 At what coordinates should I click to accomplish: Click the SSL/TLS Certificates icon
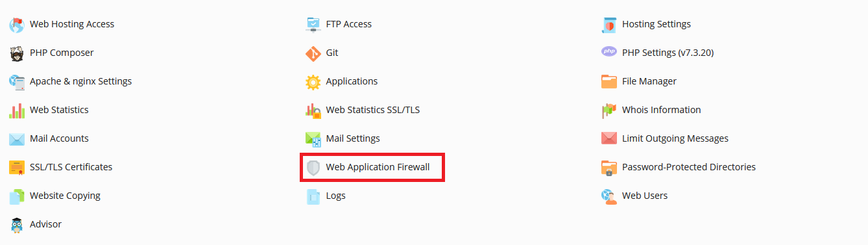tap(17, 168)
